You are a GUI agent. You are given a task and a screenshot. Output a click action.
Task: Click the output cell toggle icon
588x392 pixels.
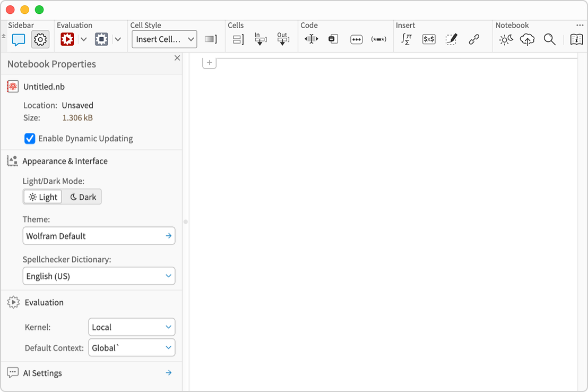(283, 39)
